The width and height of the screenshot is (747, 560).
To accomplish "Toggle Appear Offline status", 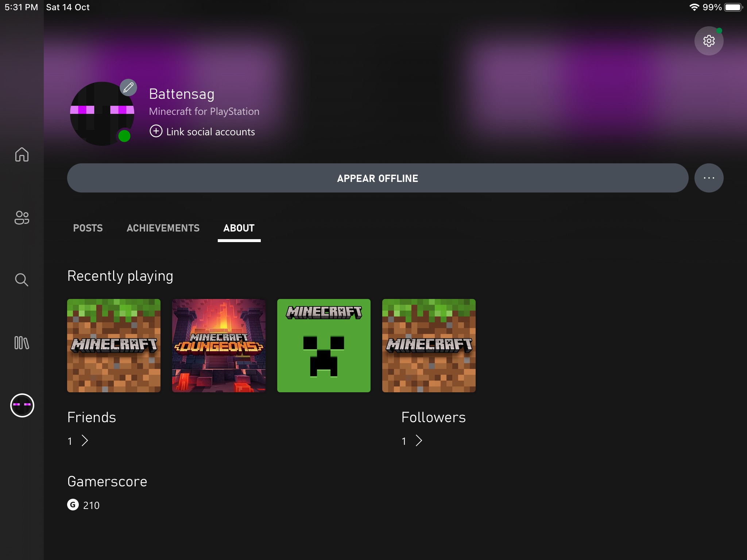I will point(378,178).
